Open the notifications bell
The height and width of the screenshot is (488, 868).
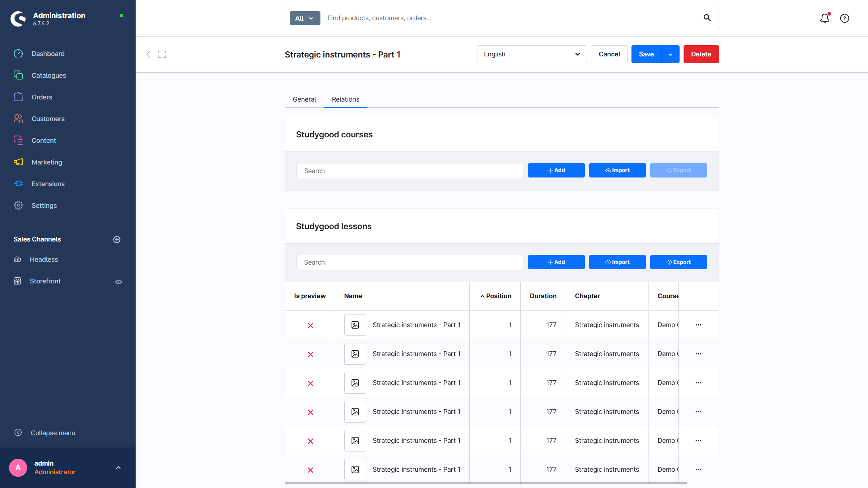pyautogui.click(x=825, y=18)
